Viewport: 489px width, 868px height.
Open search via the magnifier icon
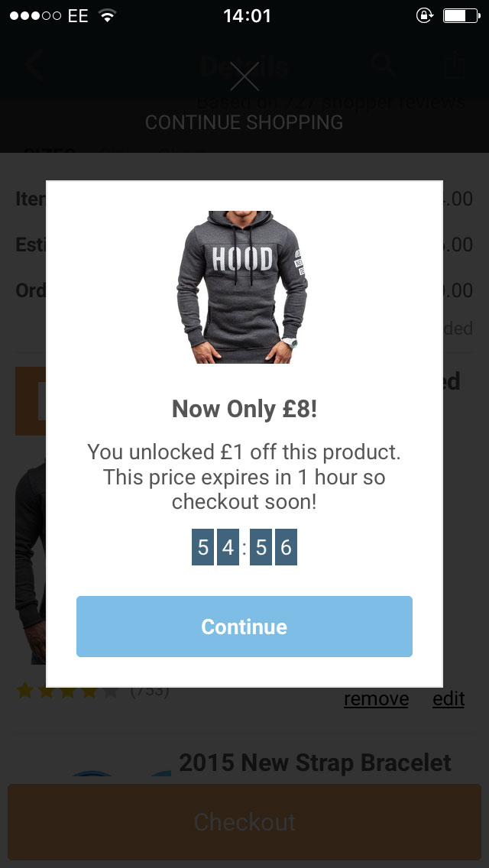click(x=381, y=66)
